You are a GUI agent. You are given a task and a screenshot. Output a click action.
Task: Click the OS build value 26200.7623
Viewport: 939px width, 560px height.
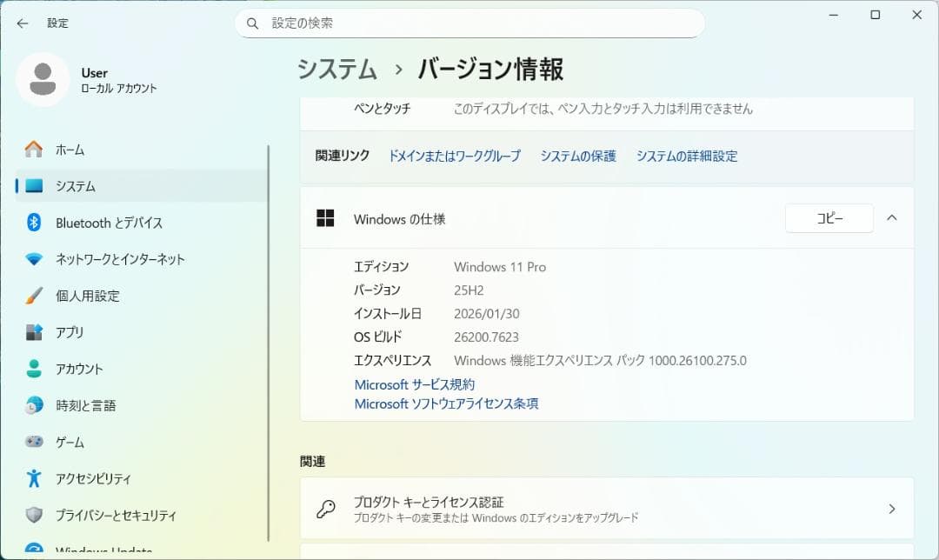point(486,337)
